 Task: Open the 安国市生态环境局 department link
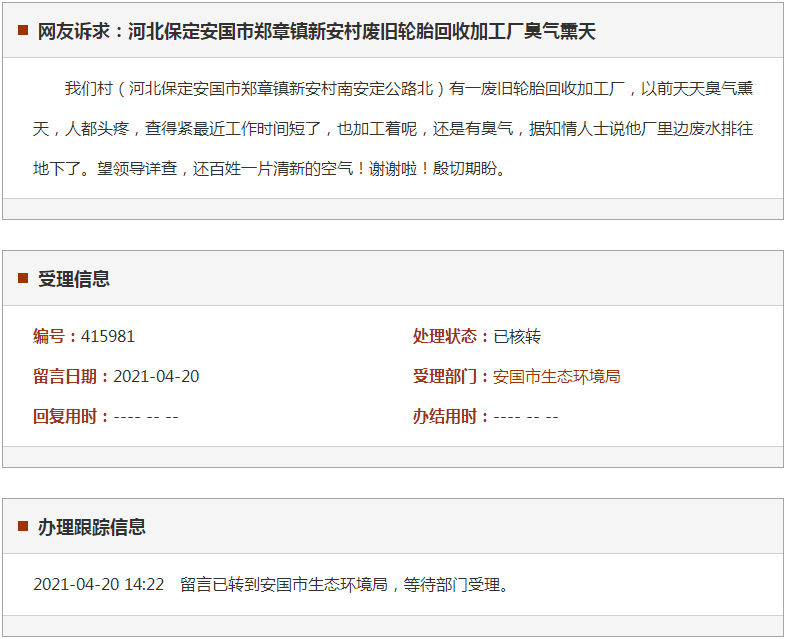[557, 377]
